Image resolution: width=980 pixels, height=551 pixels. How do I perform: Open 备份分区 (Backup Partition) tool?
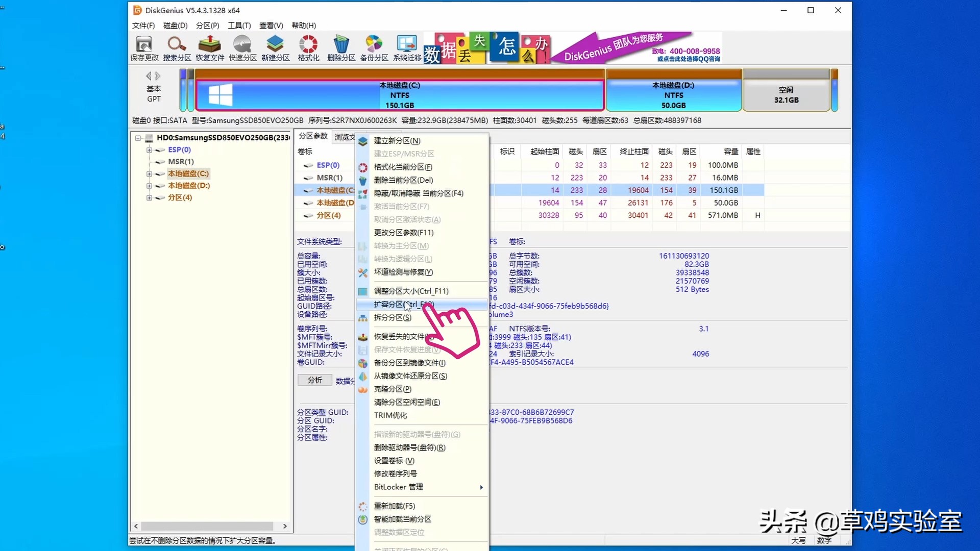(x=374, y=47)
